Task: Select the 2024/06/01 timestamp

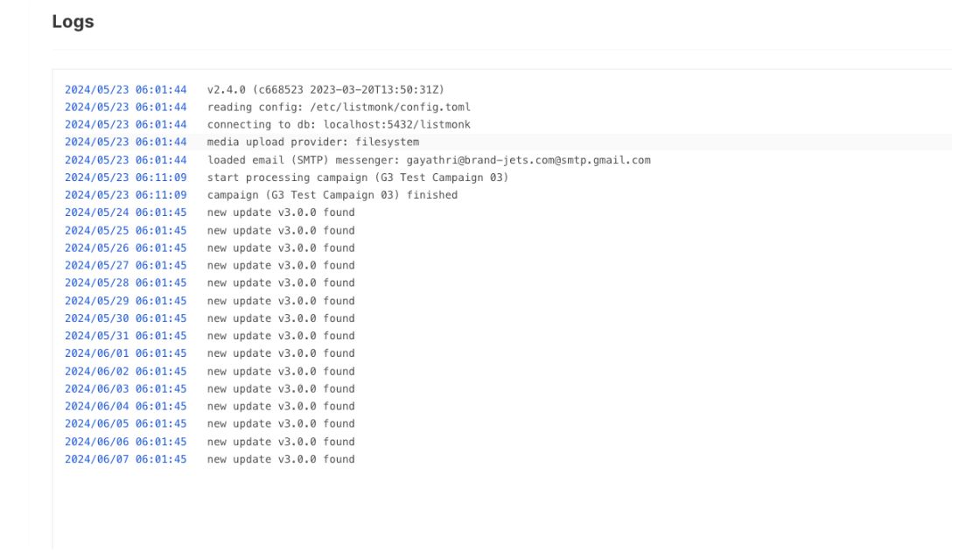Action: 126,353
